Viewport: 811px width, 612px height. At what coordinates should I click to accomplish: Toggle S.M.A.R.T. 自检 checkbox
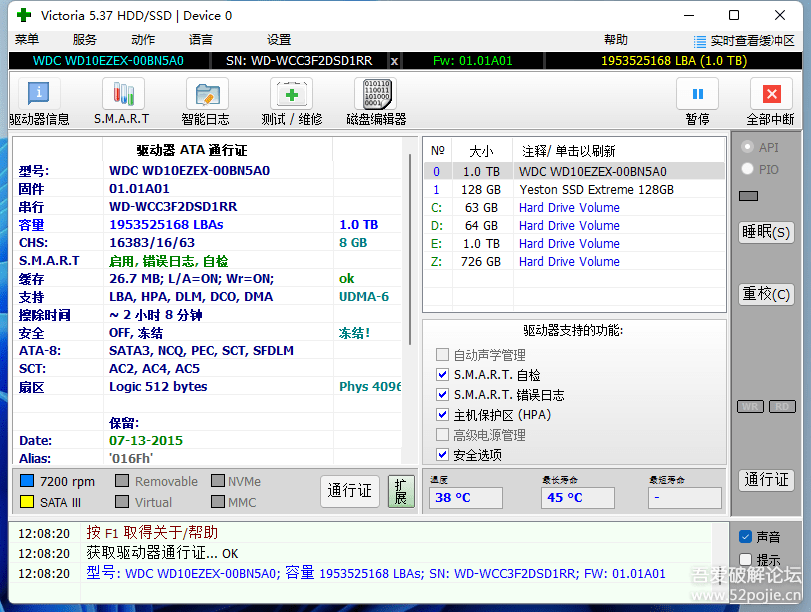(442, 375)
